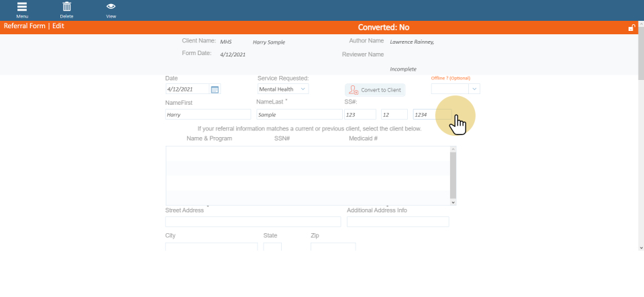Click the SS# field showing 1234
The height and width of the screenshot is (297, 644).
pos(431,115)
